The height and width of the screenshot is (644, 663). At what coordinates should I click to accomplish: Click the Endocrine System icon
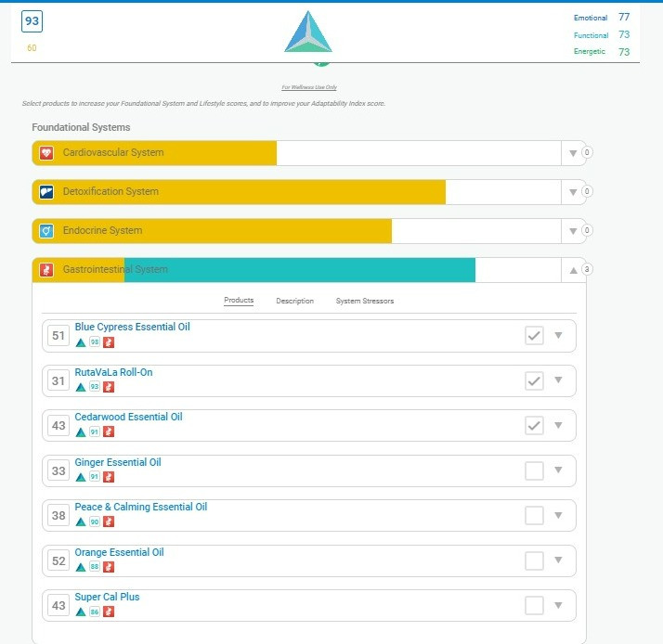coord(46,231)
